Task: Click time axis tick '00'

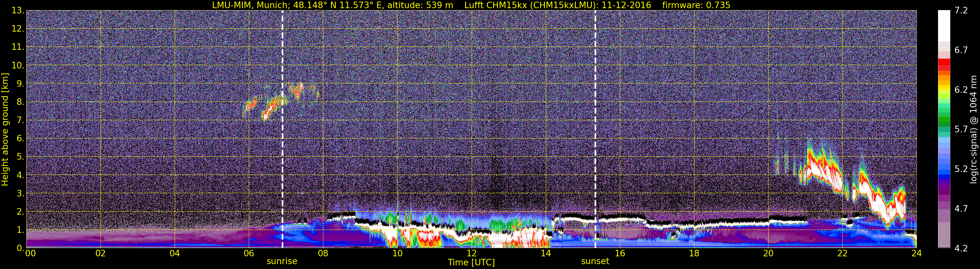Action: [x=31, y=254]
